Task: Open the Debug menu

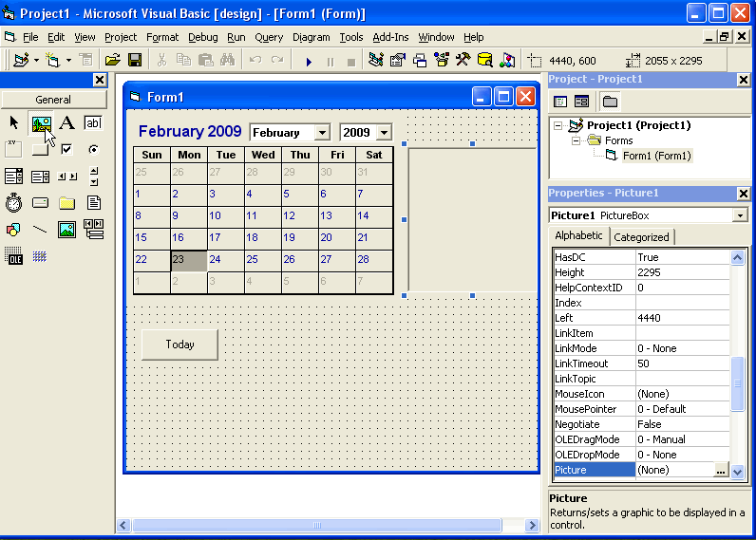Action: (203, 37)
